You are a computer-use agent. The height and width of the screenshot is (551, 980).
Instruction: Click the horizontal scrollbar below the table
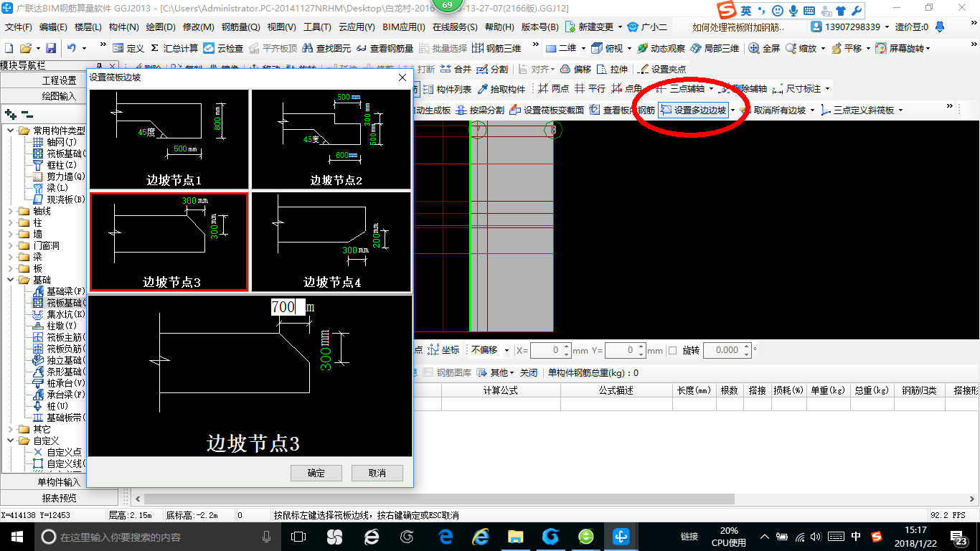click(x=439, y=499)
